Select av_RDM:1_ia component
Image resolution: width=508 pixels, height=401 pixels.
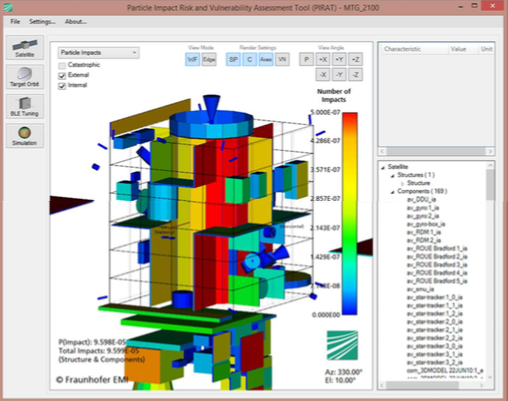point(424,232)
